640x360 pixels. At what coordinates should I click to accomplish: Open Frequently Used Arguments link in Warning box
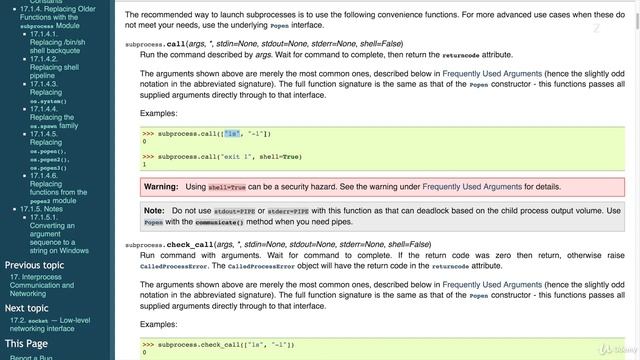(x=472, y=187)
